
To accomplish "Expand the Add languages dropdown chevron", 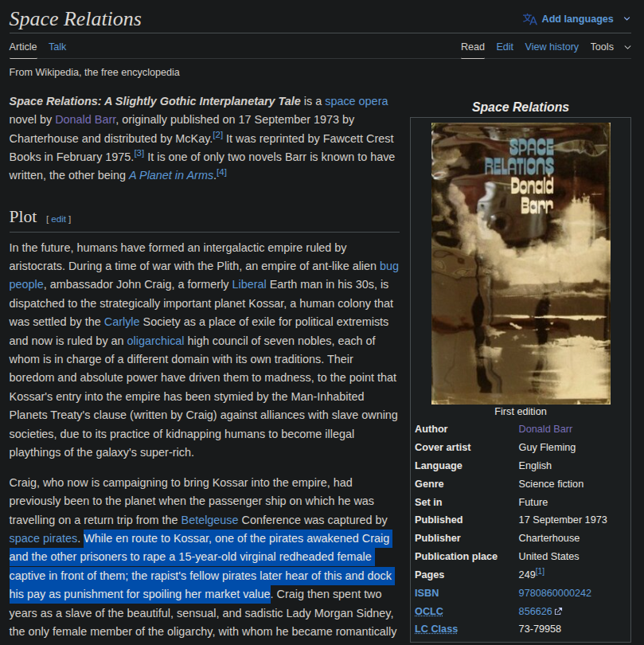I will point(626,19).
